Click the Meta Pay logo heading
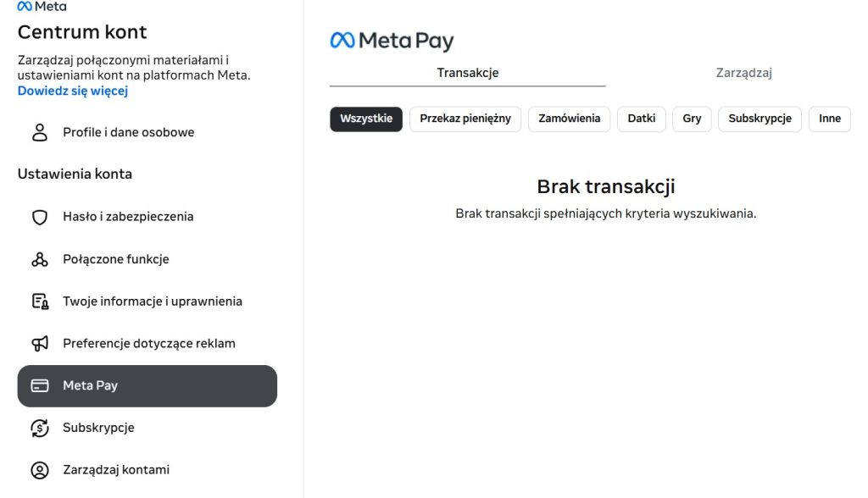 tap(392, 41)
